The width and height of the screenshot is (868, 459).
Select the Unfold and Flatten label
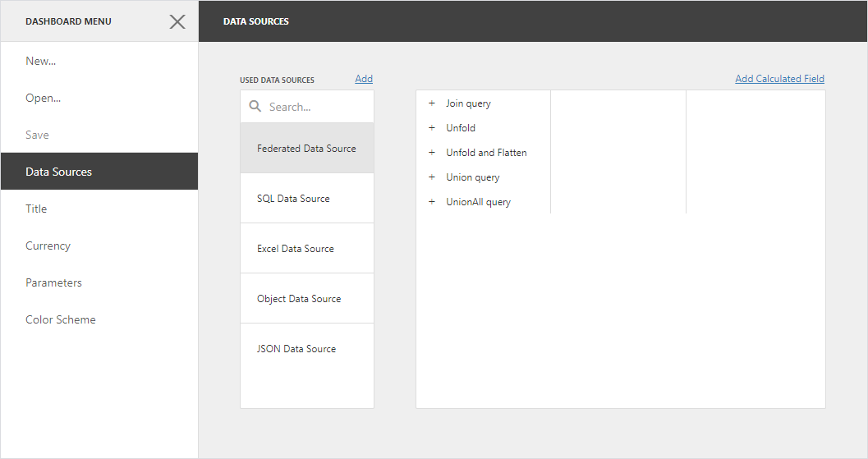click(x=486, y=152)
